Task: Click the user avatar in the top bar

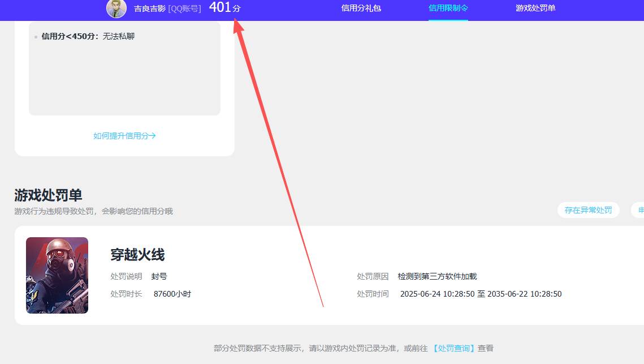Action: click(116, 9)
